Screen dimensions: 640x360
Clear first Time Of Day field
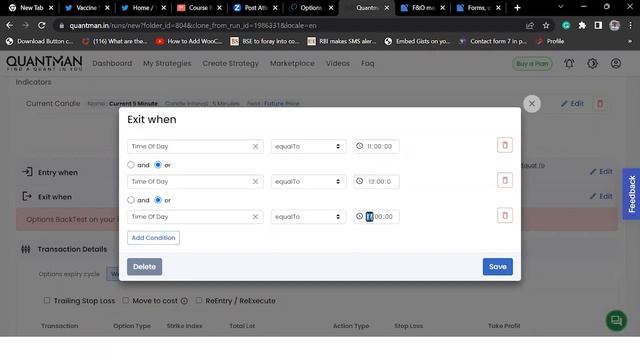255,147
